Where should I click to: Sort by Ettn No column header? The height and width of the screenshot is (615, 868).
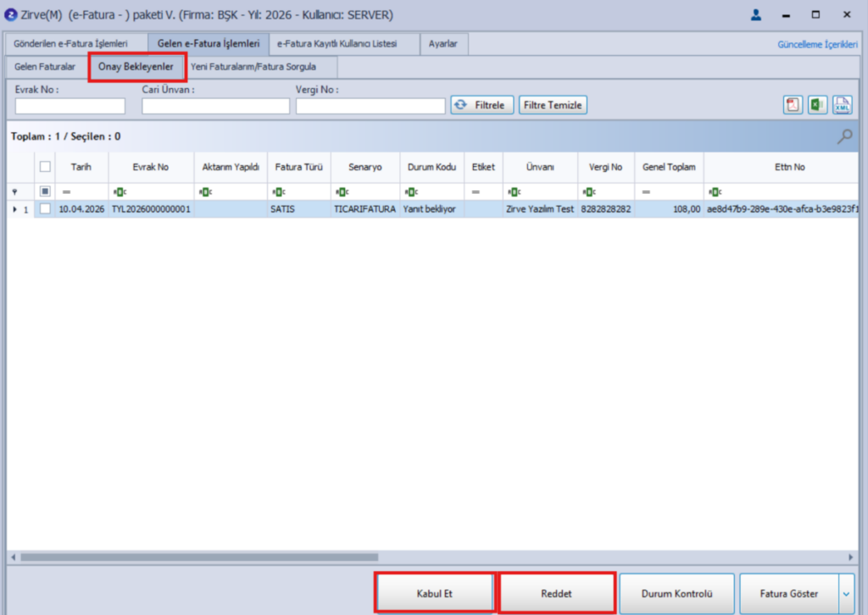781,167
